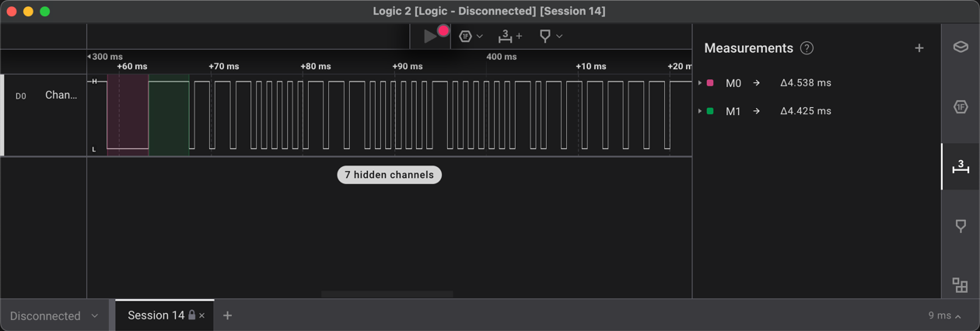Open the toolbar analyzer dropdown

pos(471,36)
